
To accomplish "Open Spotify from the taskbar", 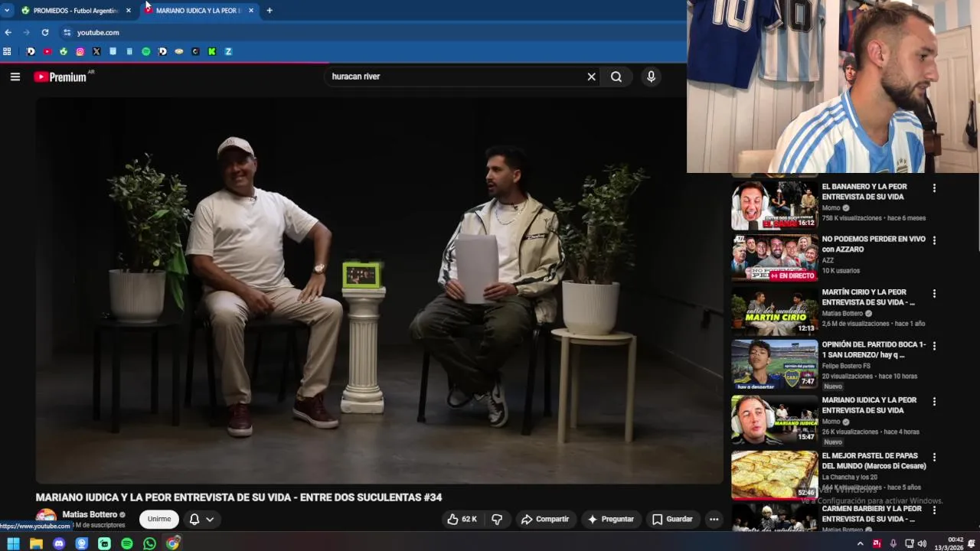I will coord(127,543).
